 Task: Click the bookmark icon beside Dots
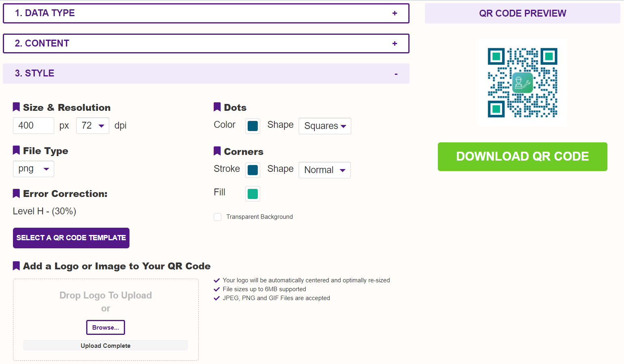pos(217,107)
